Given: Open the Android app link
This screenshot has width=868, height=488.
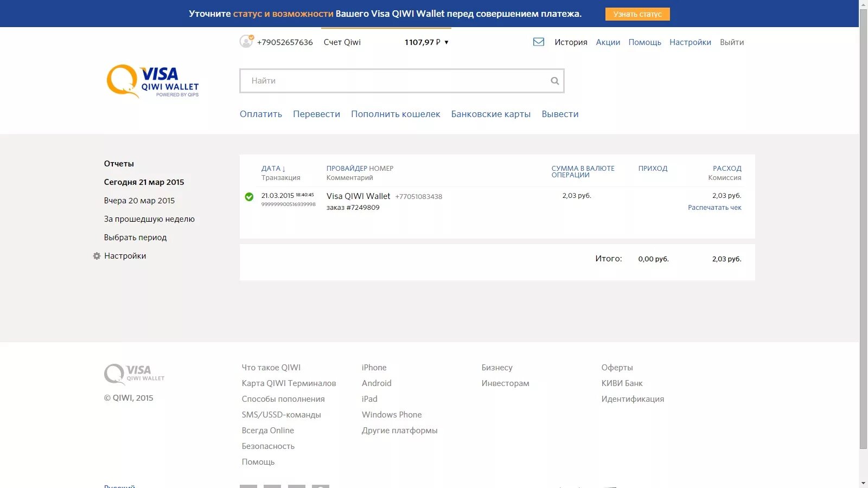Looking at the screenshot, I should pos(376,383).
